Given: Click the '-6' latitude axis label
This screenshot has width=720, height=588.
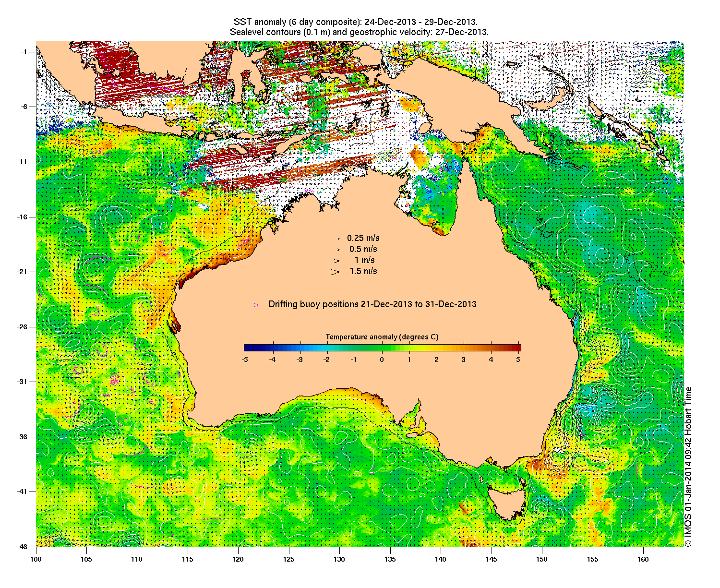Looking at the screenshot, I should pos(24,107).
